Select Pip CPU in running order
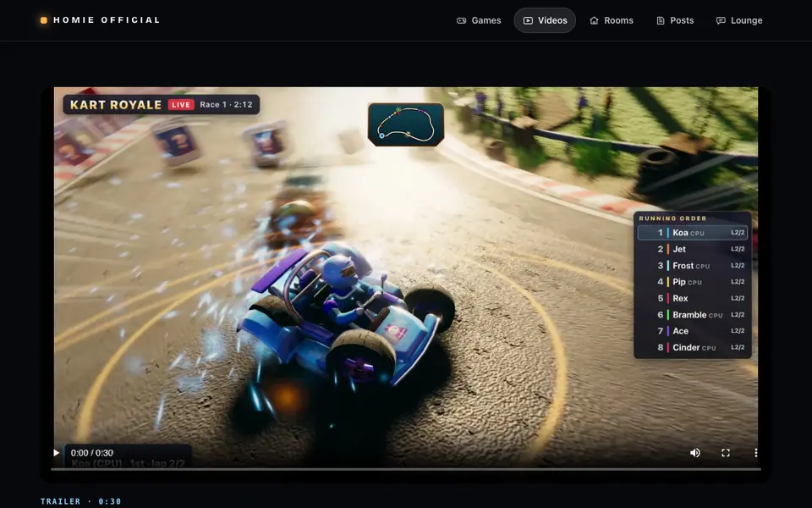 (x=693, y=282)
